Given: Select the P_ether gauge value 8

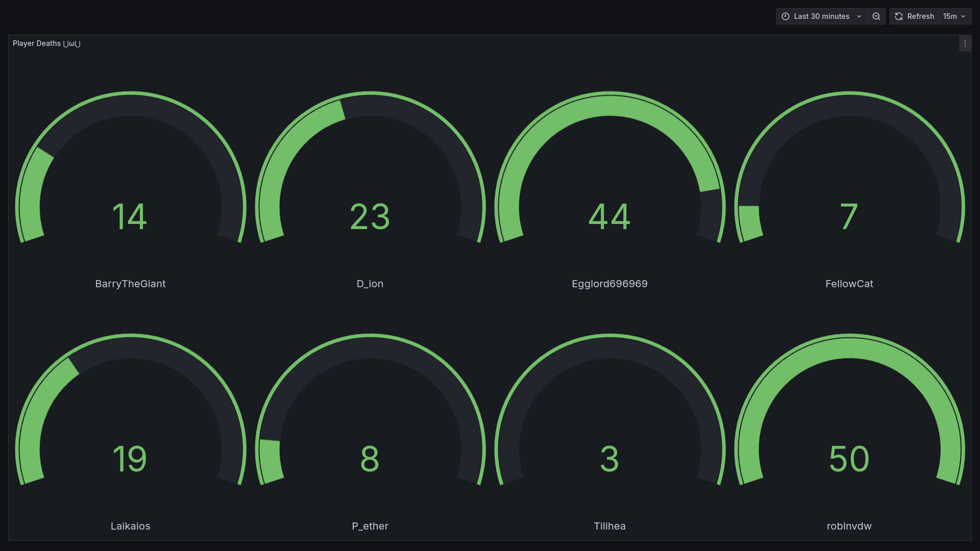Looking at the screenshot, I should (370, 459).
